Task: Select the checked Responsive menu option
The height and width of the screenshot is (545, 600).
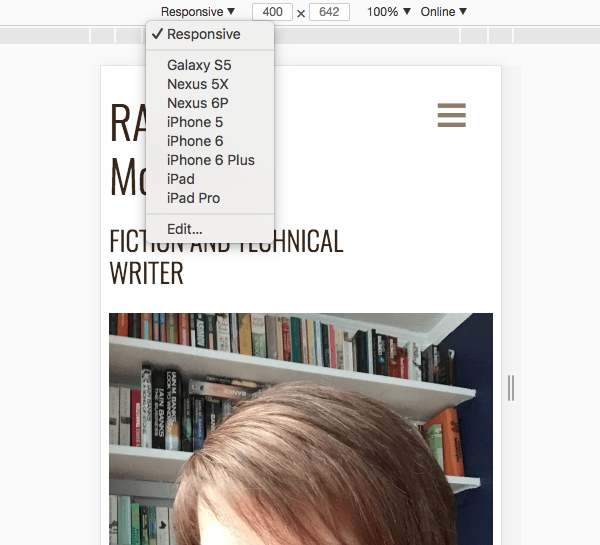Action: [x=210, y=34]
